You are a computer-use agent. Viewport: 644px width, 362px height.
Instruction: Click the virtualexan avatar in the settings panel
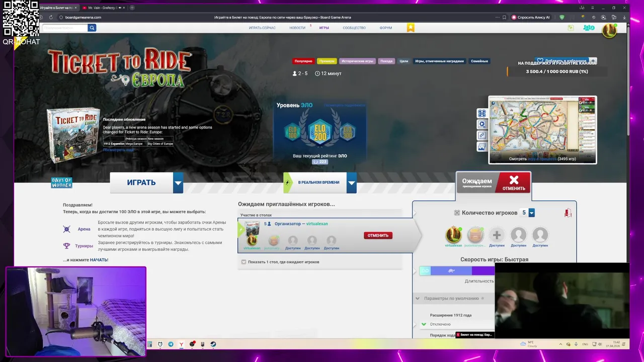click(x=453, y=235)
